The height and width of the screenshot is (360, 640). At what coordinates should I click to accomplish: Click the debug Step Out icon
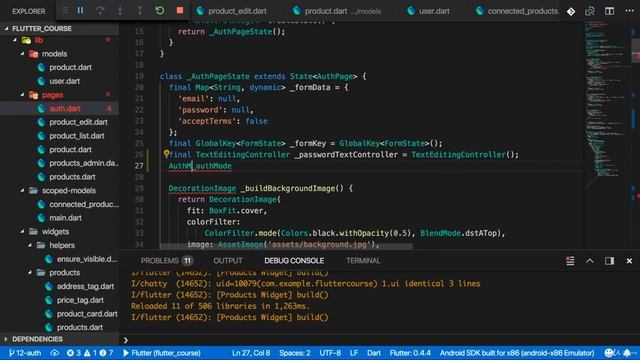140,11
